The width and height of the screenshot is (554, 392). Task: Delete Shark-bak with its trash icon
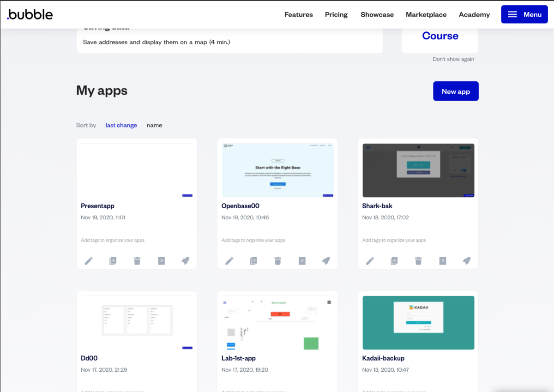point(418,261)
